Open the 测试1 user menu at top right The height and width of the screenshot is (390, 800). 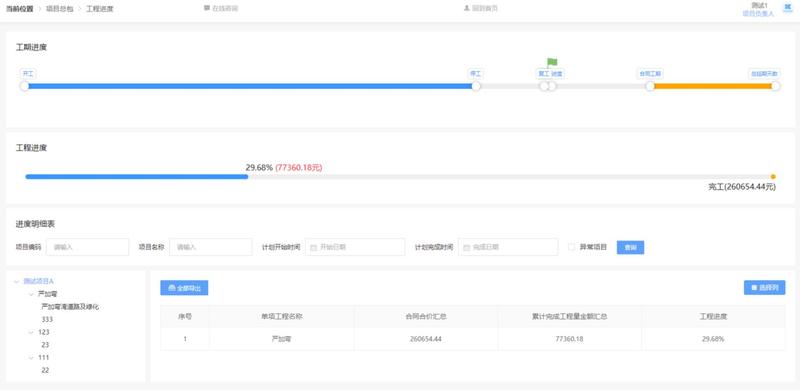(759, 5)
